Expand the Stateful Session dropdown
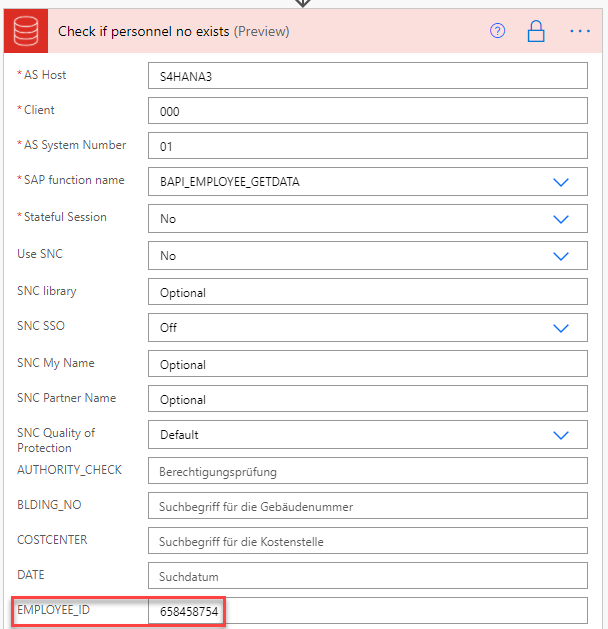 (561, 219)
